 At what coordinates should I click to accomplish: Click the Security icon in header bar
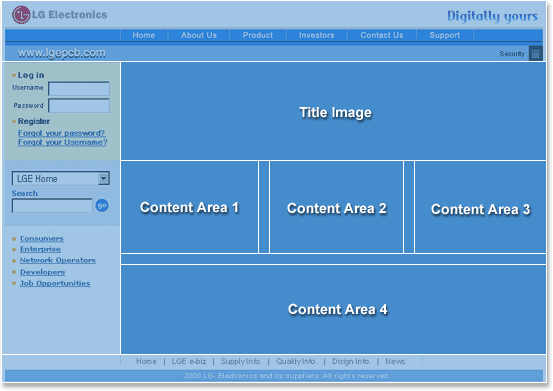(x=535, y=54)
